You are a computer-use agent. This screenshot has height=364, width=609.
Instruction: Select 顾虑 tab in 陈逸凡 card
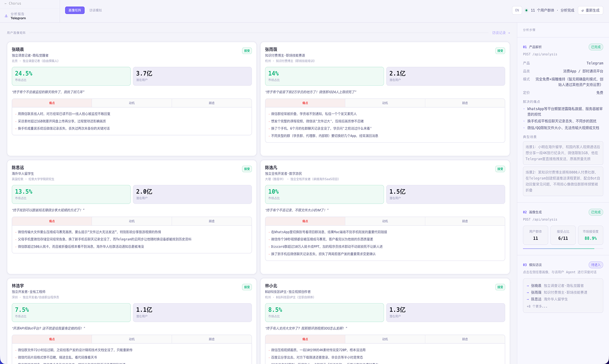click(465, 221)
